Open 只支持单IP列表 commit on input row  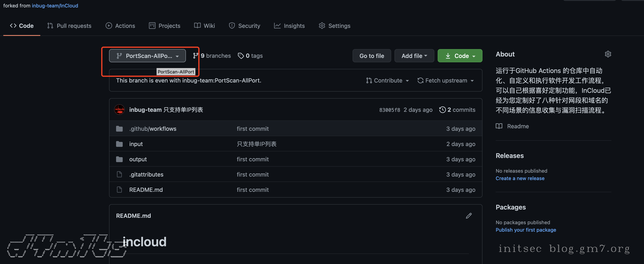[x=257, y=144]
